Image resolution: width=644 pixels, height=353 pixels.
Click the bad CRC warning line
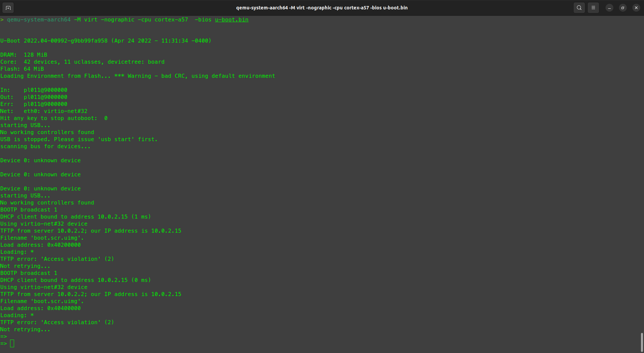click(x=138, y=76)
